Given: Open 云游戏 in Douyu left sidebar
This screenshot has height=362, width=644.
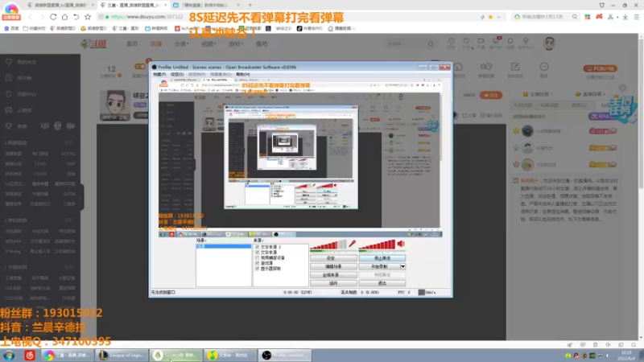Looking at the screenshot, I should [x=25, y=110].
